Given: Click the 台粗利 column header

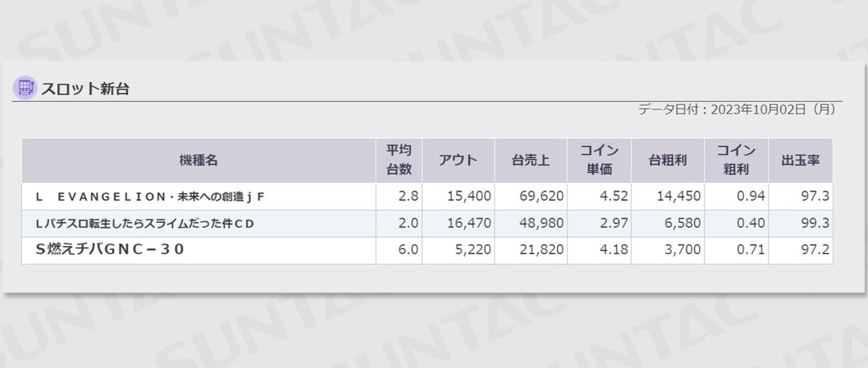Looking at the screenshot, I should coord(668,161).
